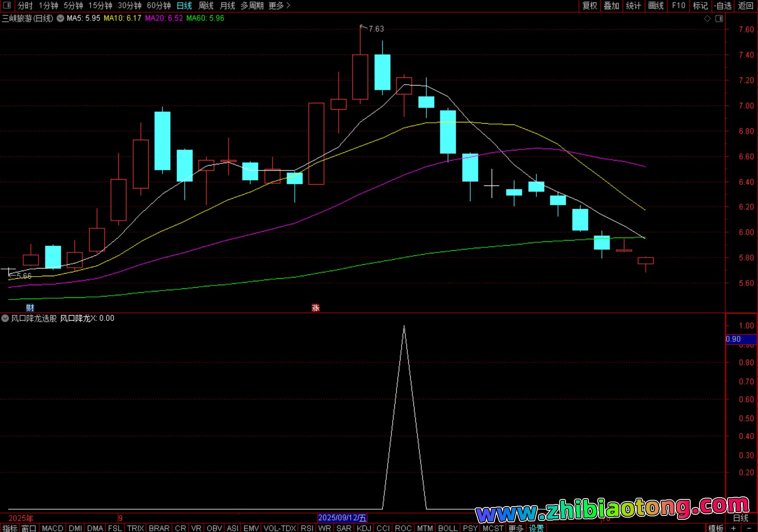Switch to 周线 weekly chart tab
The height and width of the screenshot is (532, 758).
[x=206, y=6]
